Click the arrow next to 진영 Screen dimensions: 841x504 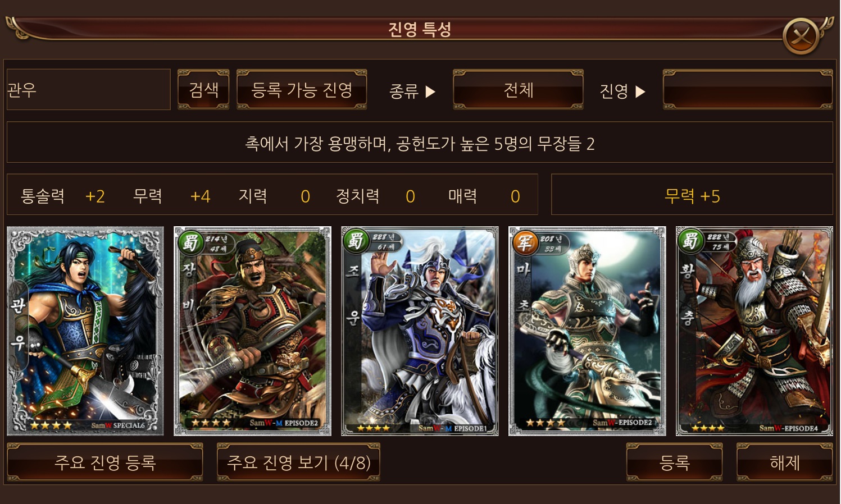(640, 91)
